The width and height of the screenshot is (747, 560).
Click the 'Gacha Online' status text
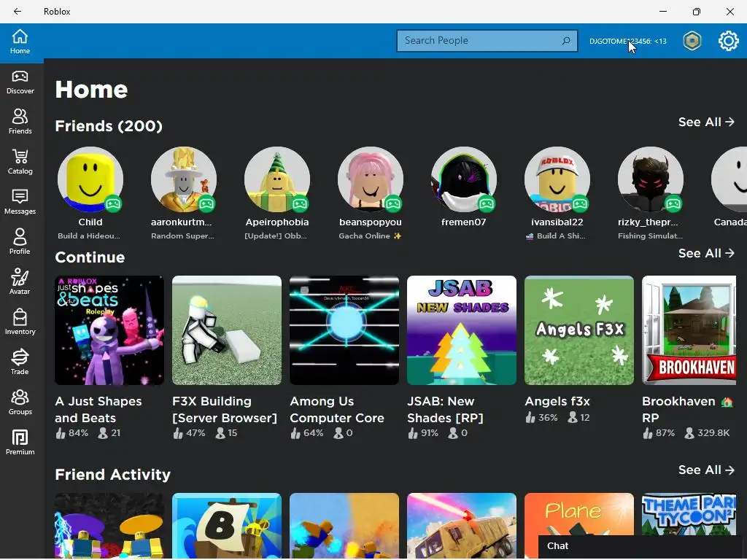[x=370, y=236]
